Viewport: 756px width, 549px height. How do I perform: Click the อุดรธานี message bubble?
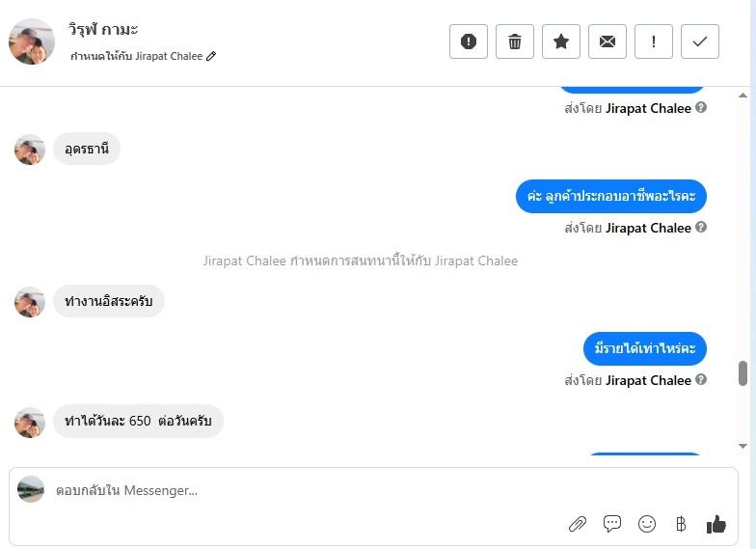tap(87, 149)
